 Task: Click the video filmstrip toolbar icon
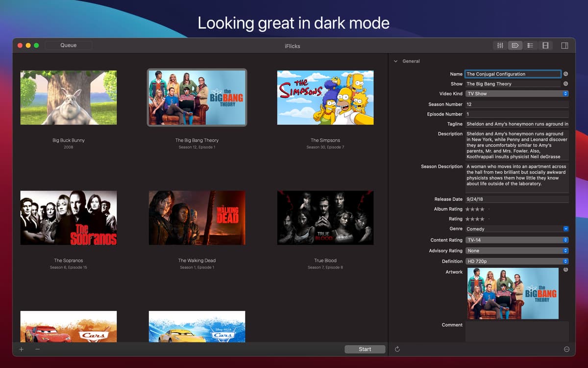[x=545, y=45]
